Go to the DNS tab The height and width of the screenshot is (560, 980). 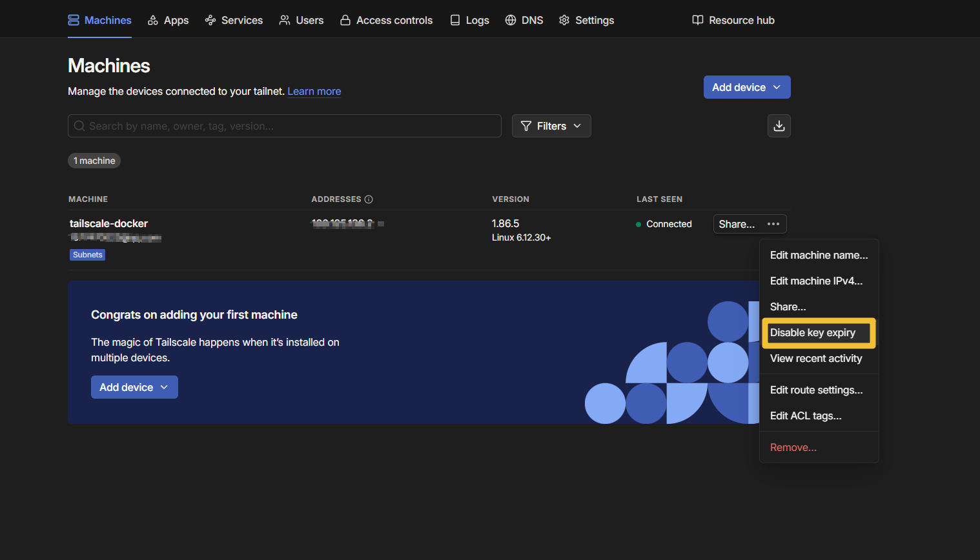524,21
